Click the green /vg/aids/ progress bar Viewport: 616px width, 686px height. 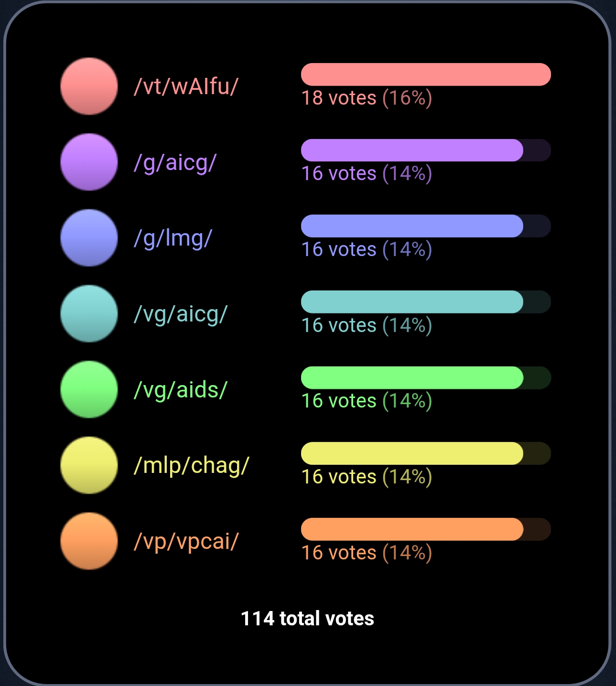pyautogui.click(x=426, y=378)
